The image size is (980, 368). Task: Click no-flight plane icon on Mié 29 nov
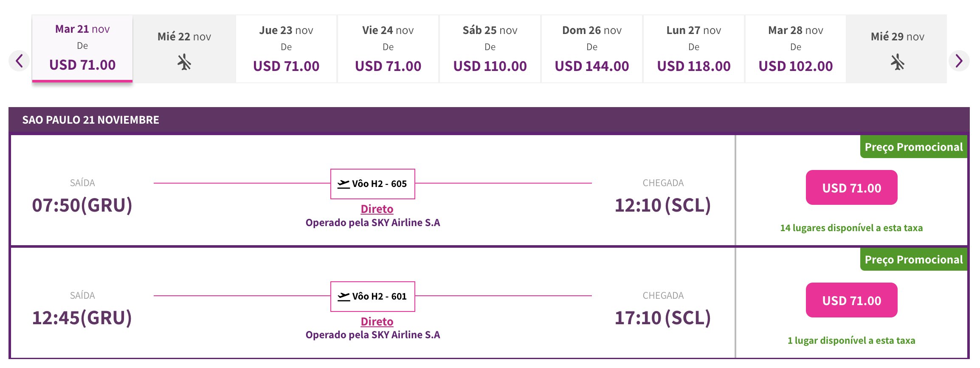[898, 62]
